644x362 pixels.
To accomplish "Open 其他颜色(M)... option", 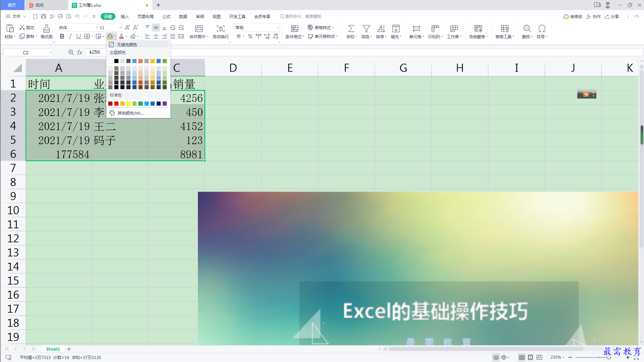I will coord(138,113).
